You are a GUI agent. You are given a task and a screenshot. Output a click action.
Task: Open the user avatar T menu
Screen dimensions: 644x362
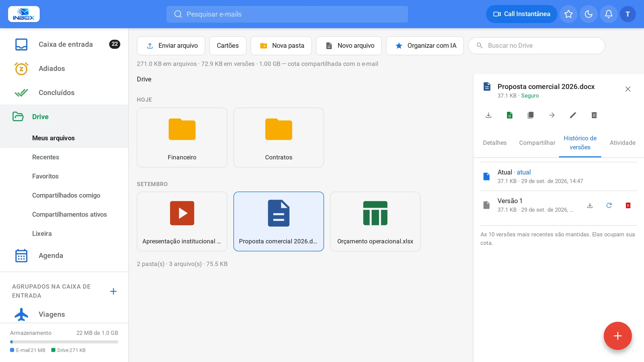(628, 14)
